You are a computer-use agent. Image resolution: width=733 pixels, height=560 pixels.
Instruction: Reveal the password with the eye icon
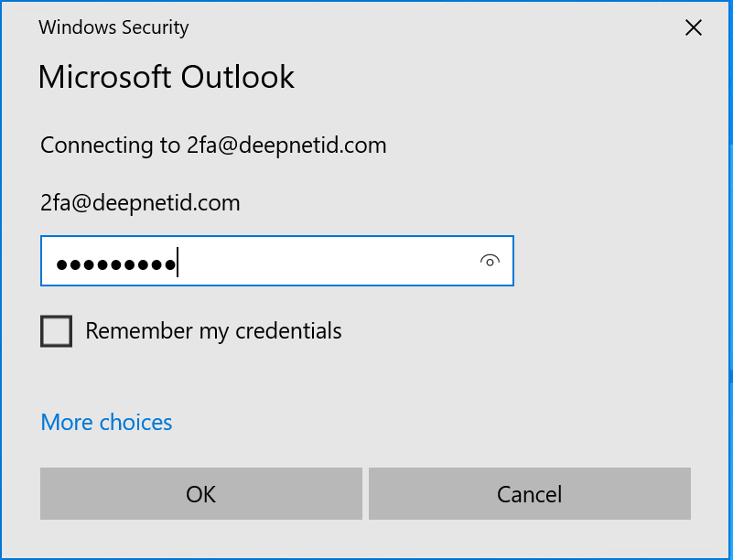pos(490,262)
